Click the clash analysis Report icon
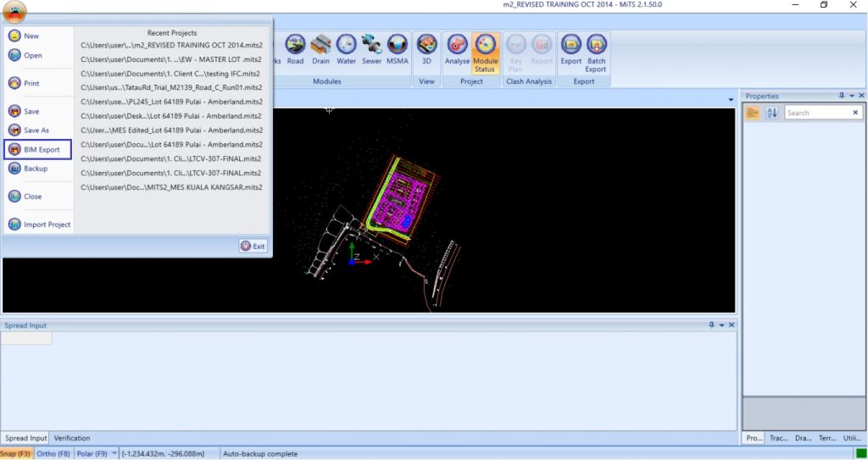 point(542,50)
